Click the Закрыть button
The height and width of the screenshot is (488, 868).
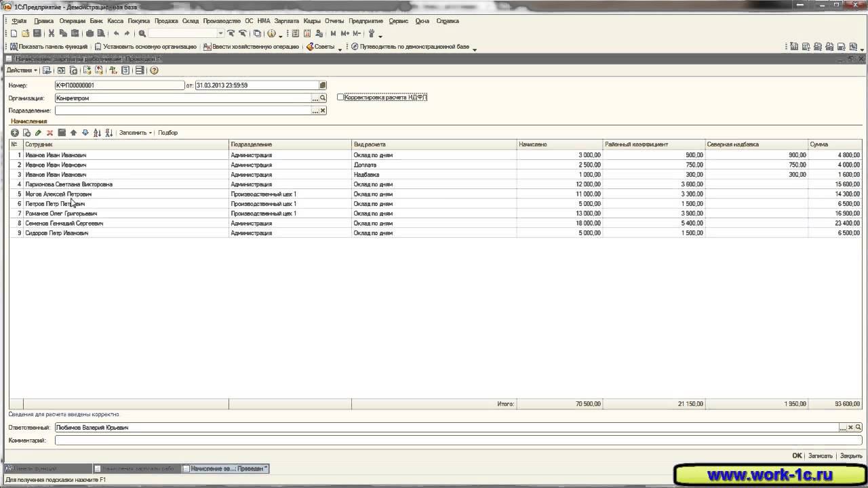click(851, 456)
